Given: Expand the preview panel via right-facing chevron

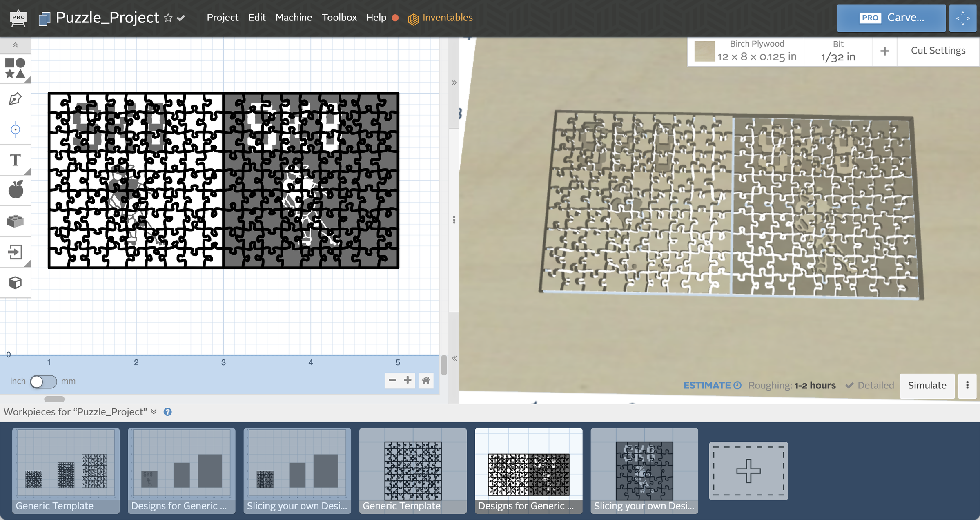Looking at the screenshot, I should tap(454, 83).
